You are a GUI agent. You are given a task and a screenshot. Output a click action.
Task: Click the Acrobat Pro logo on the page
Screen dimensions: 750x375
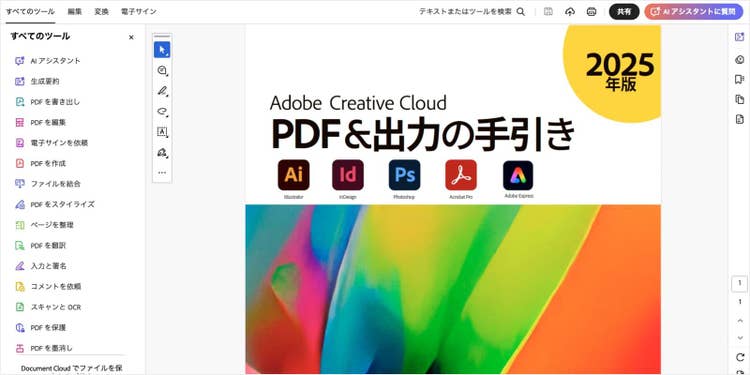pos(461,175)
